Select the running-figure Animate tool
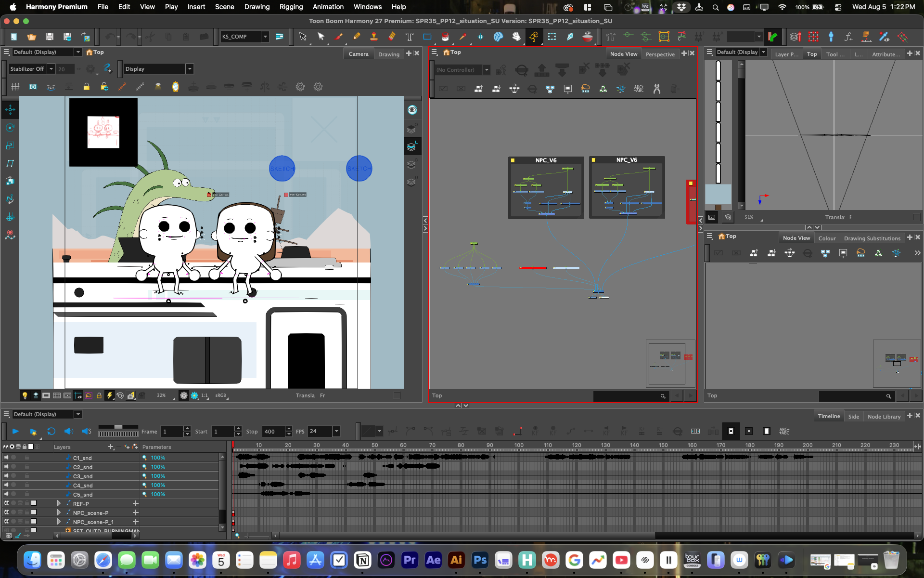Screen dimensions: 924x578 point(534,37)
